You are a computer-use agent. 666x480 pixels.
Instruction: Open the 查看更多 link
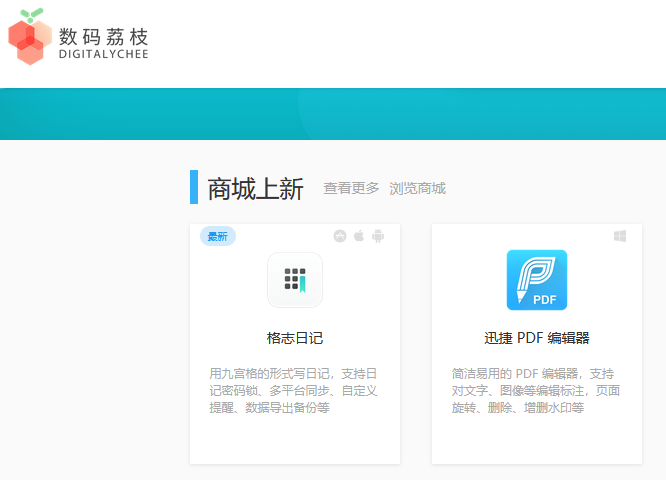[x=351, y=188]
